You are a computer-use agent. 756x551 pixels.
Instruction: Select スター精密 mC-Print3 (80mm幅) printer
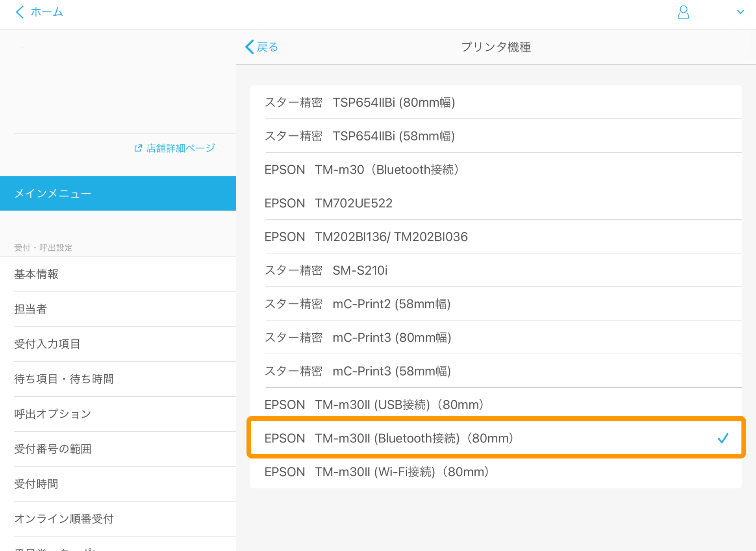[x=496, y=337]
